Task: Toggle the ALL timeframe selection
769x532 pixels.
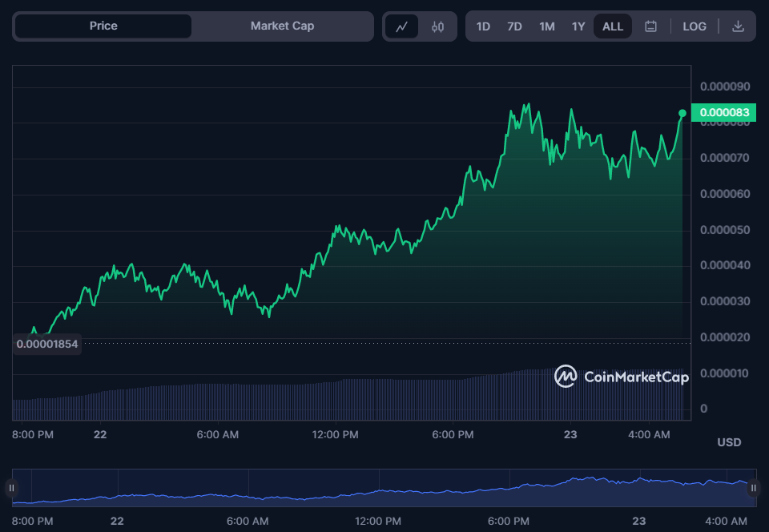Action: 612,26
